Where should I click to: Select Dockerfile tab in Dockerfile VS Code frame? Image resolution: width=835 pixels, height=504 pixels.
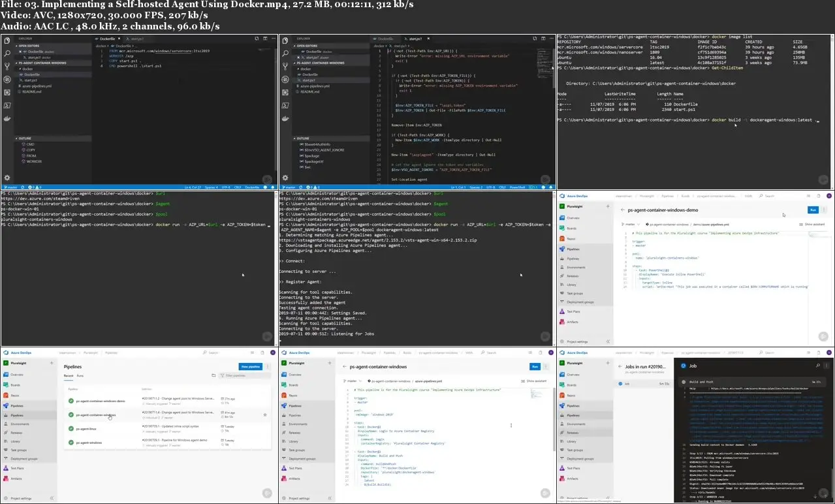(108, 39)
